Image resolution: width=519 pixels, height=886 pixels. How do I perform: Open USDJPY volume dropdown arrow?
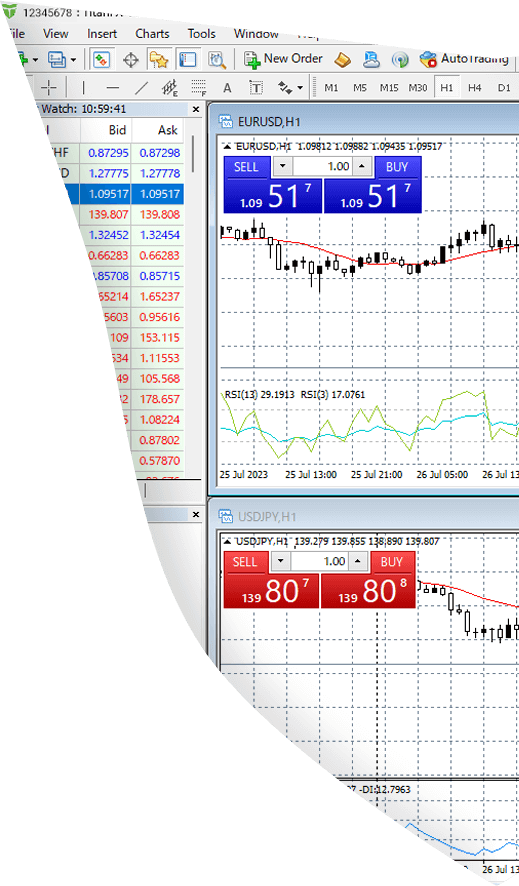281,562
